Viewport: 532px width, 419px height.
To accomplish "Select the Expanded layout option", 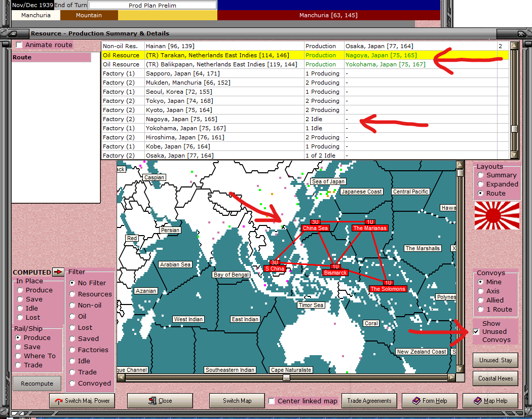I will click(x=480, y=184).
